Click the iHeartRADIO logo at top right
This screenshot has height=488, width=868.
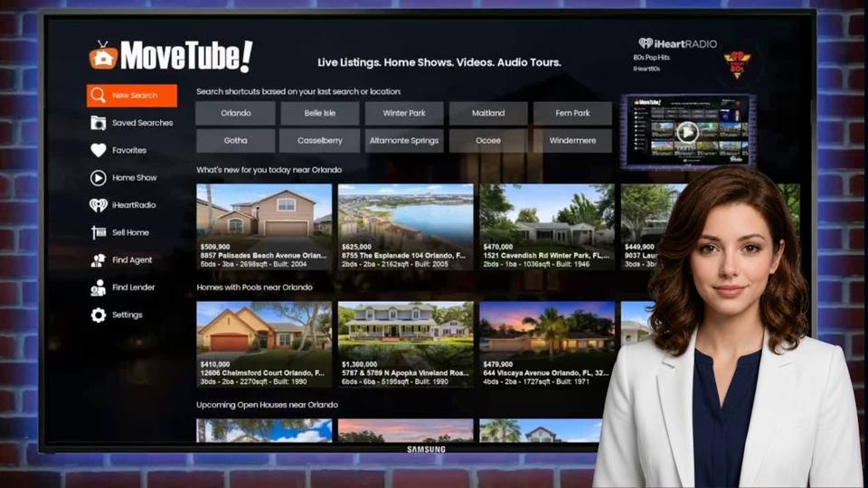pyautogui.click(x=677, y=43)
